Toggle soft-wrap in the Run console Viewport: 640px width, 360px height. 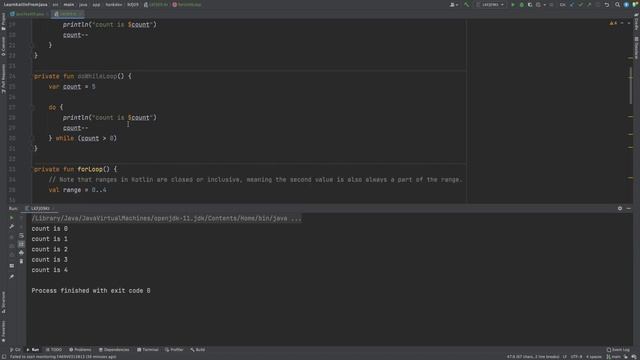pyautogui.click(x=21, y=236)
